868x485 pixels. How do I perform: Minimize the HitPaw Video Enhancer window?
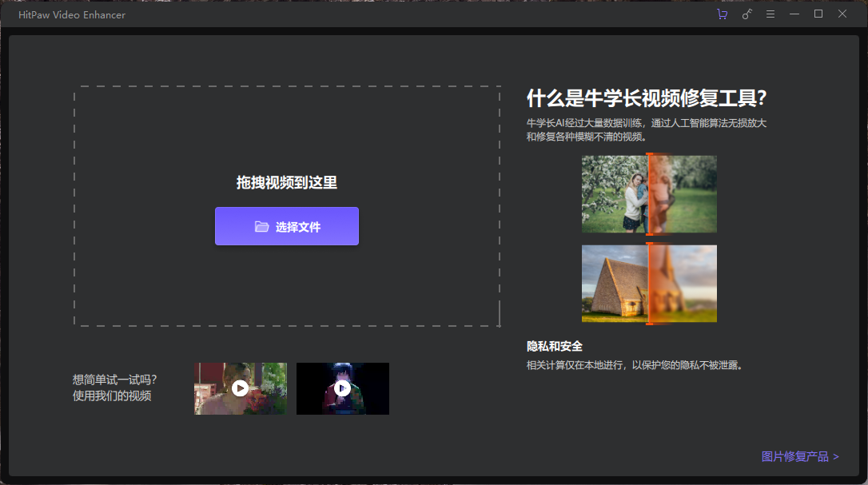coord(794,14)
